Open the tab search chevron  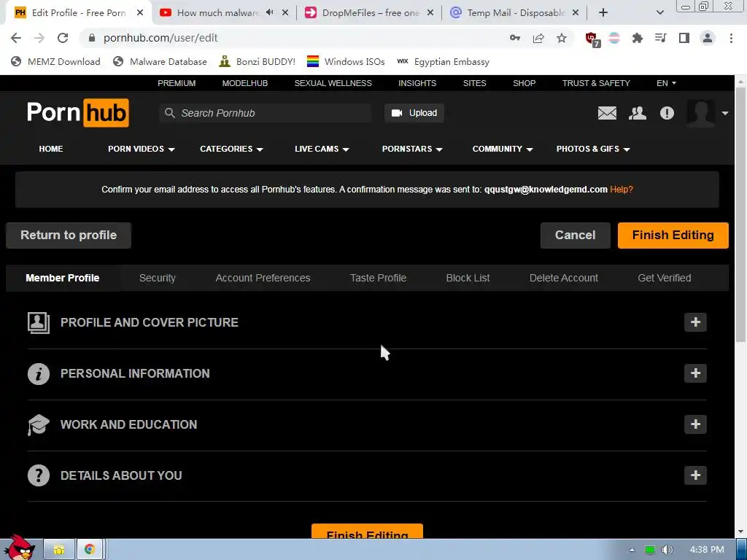pyautogui.click(x=659, y=13)
